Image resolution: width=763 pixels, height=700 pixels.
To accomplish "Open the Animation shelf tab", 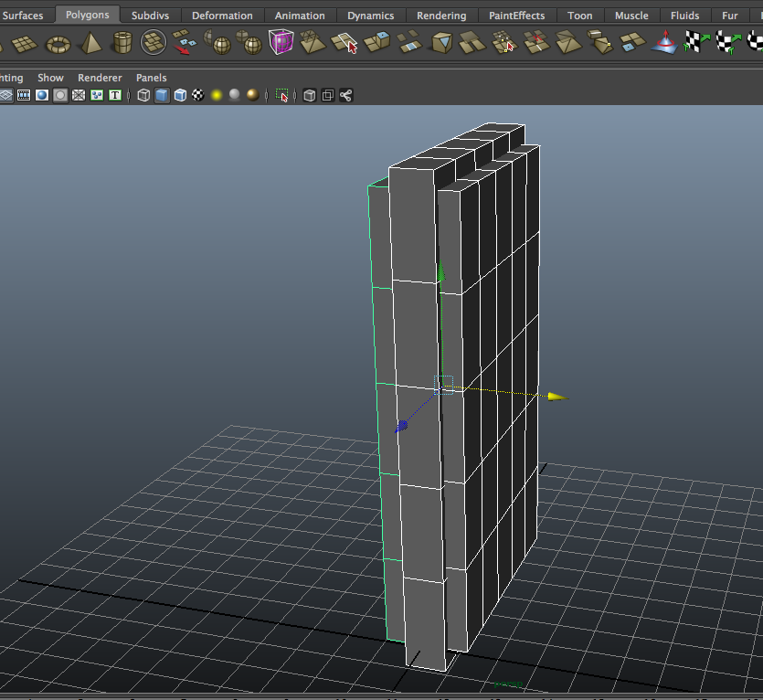I will (x=300, y=16).
